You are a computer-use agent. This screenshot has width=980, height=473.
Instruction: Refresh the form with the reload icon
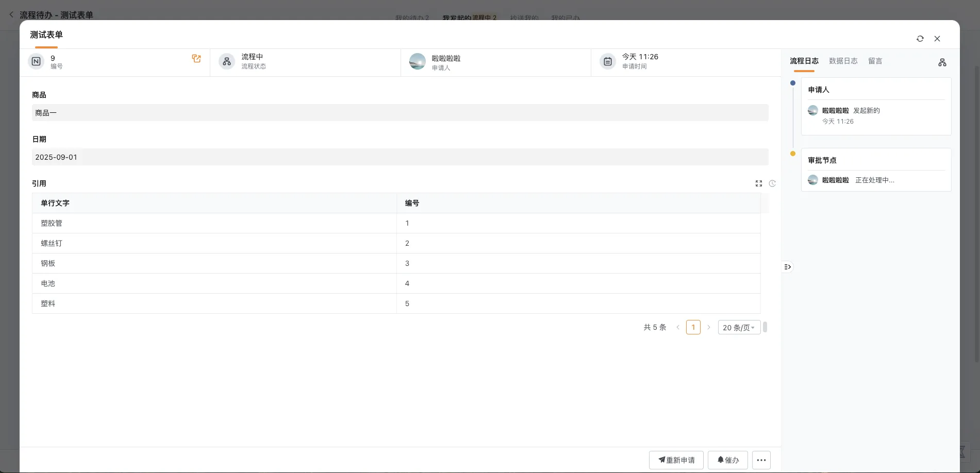pyautogui.click(x=920, y=39)
